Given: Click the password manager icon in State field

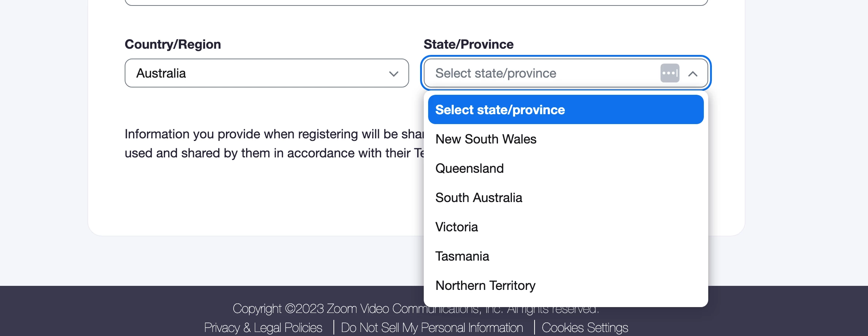Looking at the screenshot, I should pos(670,73).
